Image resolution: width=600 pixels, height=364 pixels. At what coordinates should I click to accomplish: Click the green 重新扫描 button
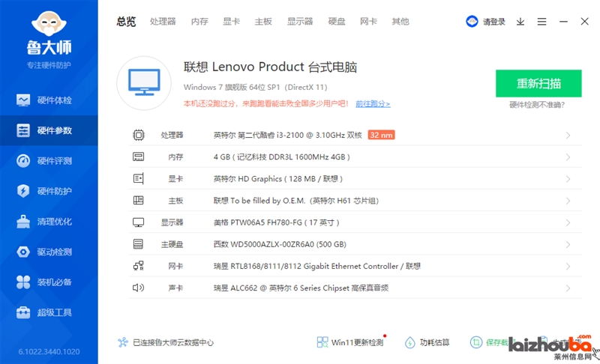click(x=538, y=83)
